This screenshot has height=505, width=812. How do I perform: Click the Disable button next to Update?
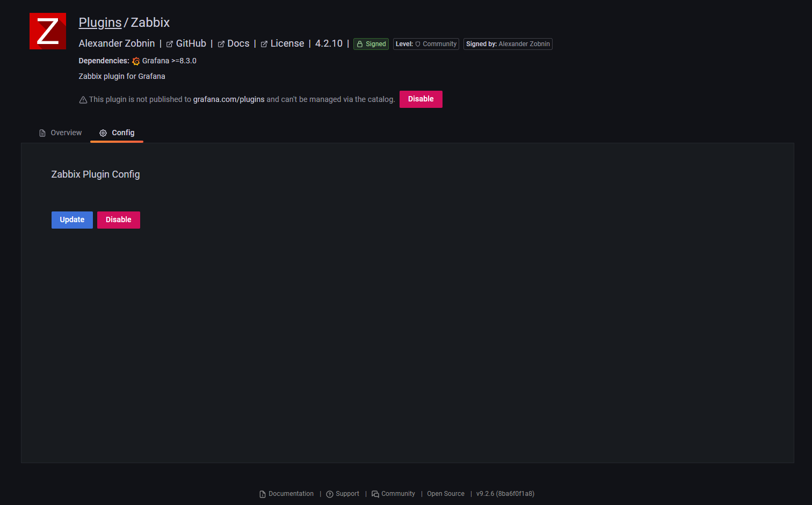118,219
